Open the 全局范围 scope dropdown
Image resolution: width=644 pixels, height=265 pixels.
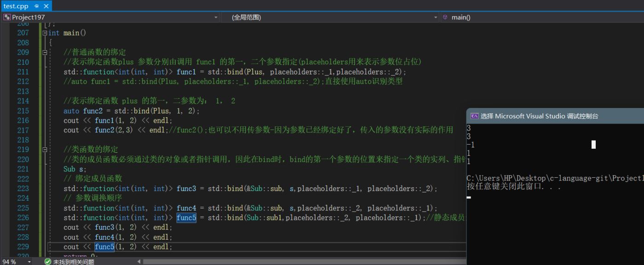tap(436, 17)
